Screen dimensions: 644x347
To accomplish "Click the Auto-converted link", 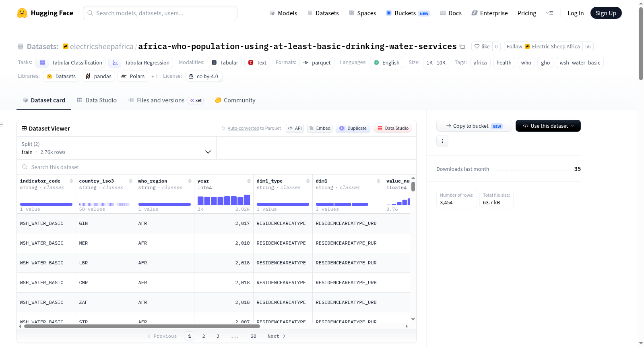I will tap(243, 128).
